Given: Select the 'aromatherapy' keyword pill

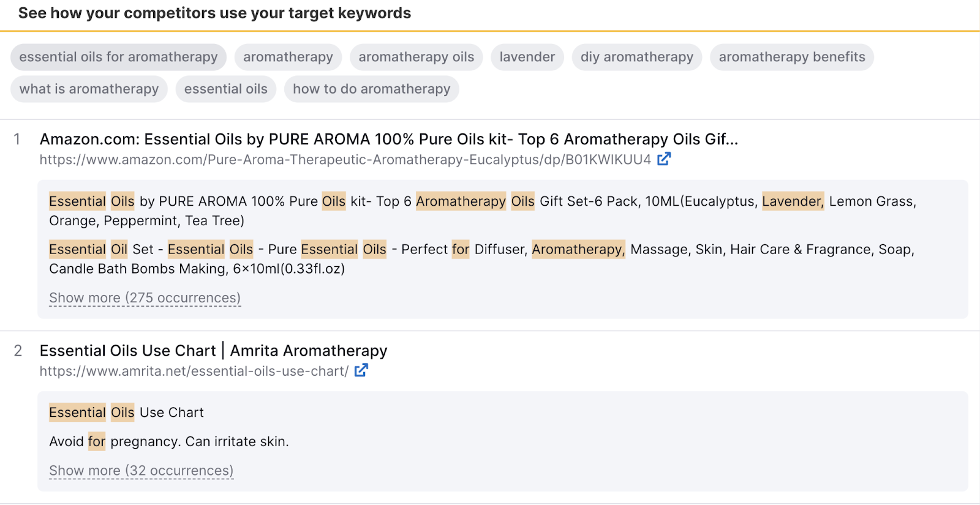Looking at the screenshot, I should (288, 57).
